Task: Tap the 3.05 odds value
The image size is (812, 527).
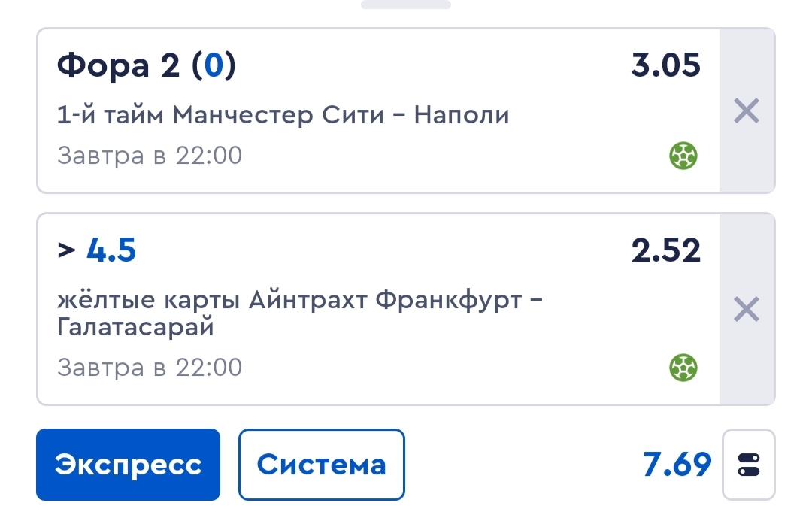Action: point(665,65)
